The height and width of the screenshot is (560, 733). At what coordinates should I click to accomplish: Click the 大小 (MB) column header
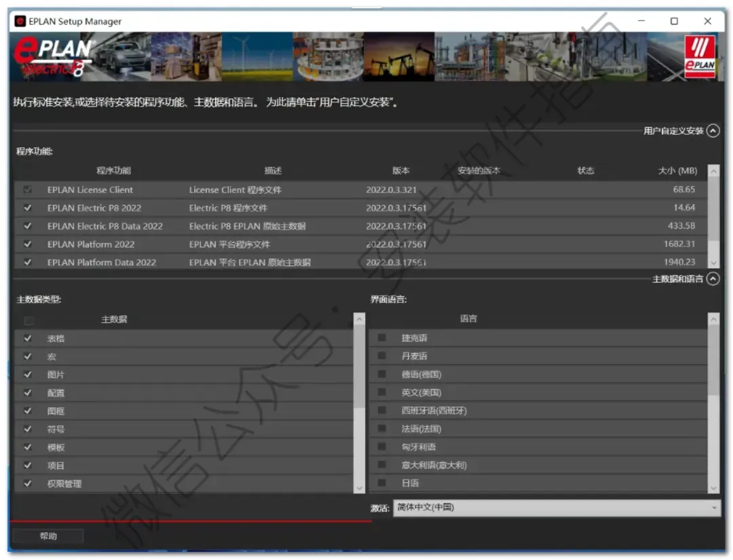(677, 170)
